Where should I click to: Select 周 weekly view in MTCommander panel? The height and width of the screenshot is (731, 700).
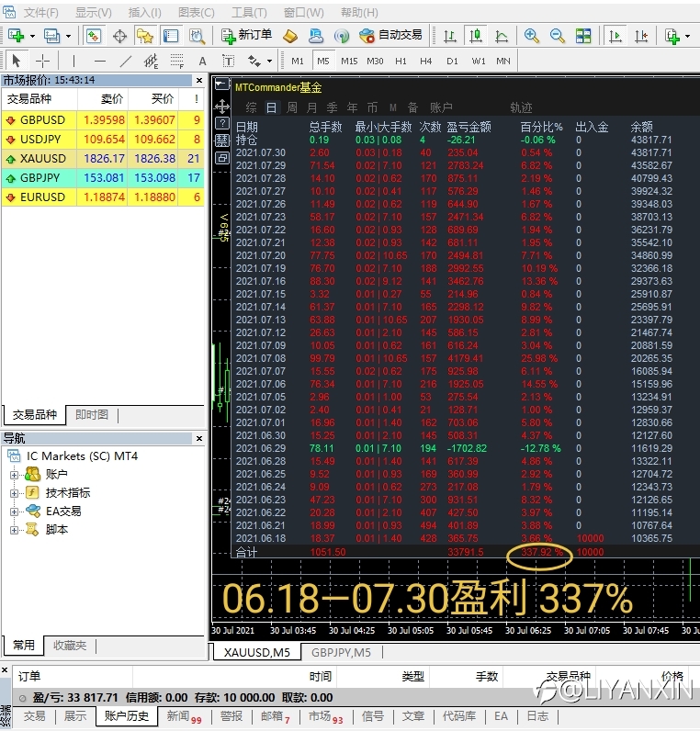point(292,107)
